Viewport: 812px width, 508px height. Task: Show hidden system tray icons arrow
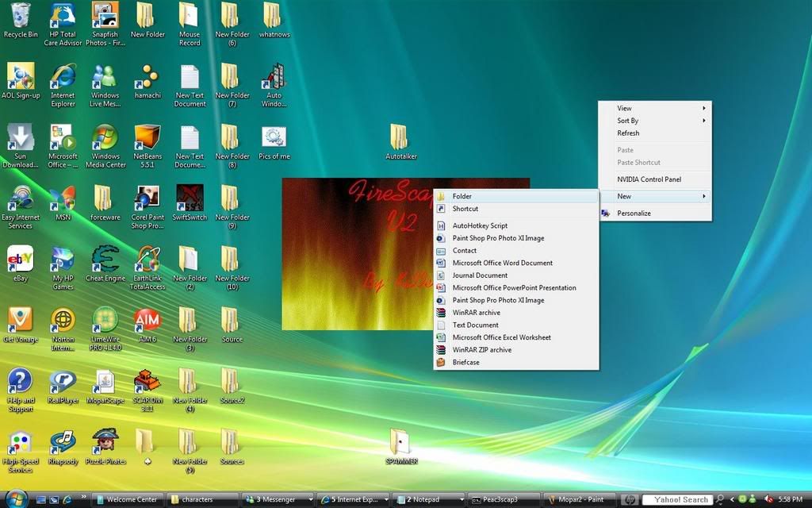pos(732,500)
